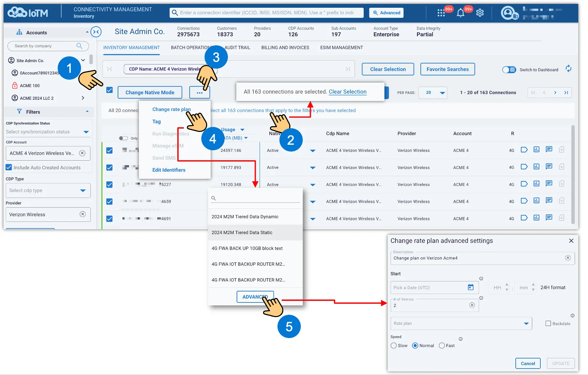Switch to the Inventory Management tab

132,48
